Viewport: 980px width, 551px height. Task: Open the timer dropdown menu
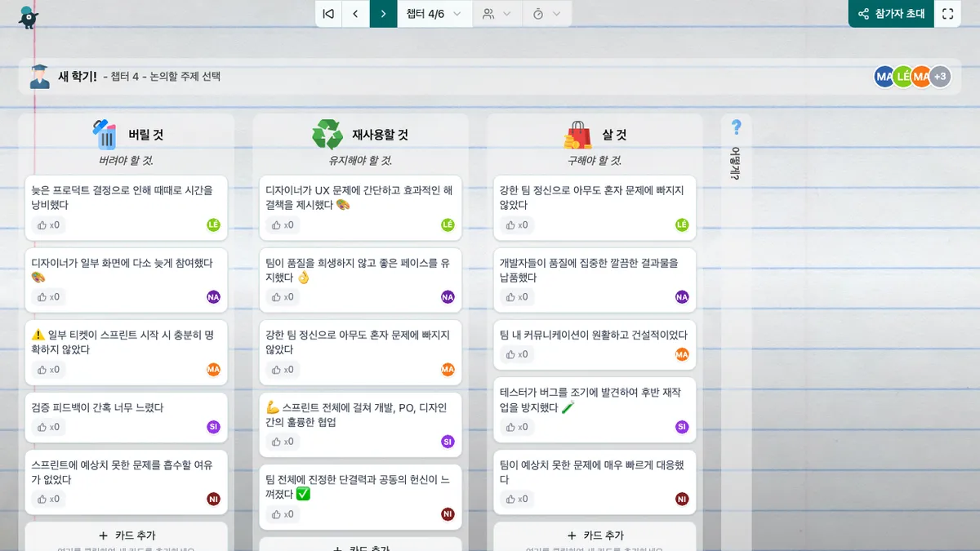pos(546,14)
